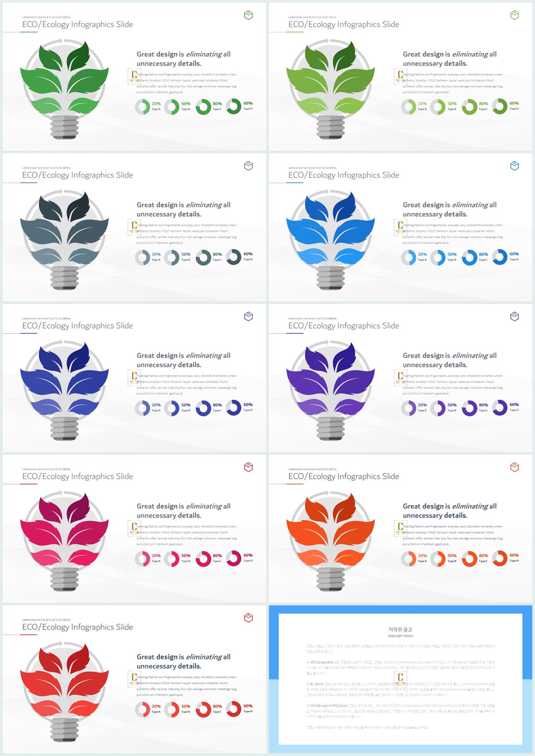Select the pink-themed ecology slide thumbnail
The height and width of the screenshot is (756, 535).
tap(134, 528)
